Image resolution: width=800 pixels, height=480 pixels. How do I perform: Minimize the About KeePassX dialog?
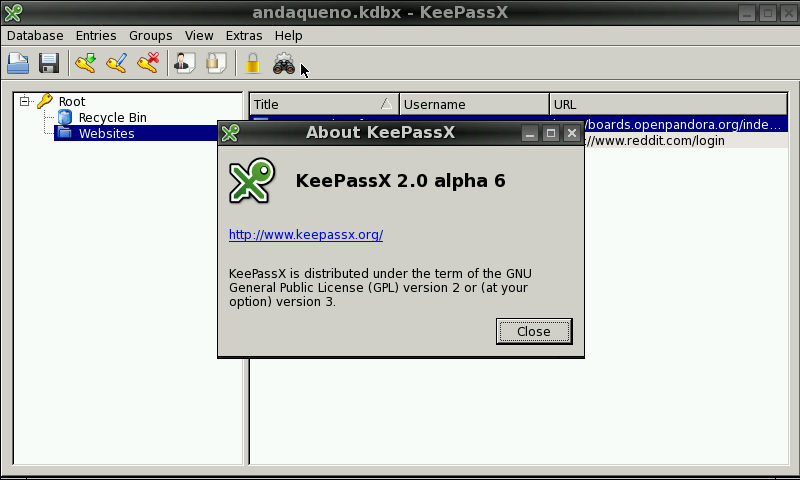click(530, 133)
